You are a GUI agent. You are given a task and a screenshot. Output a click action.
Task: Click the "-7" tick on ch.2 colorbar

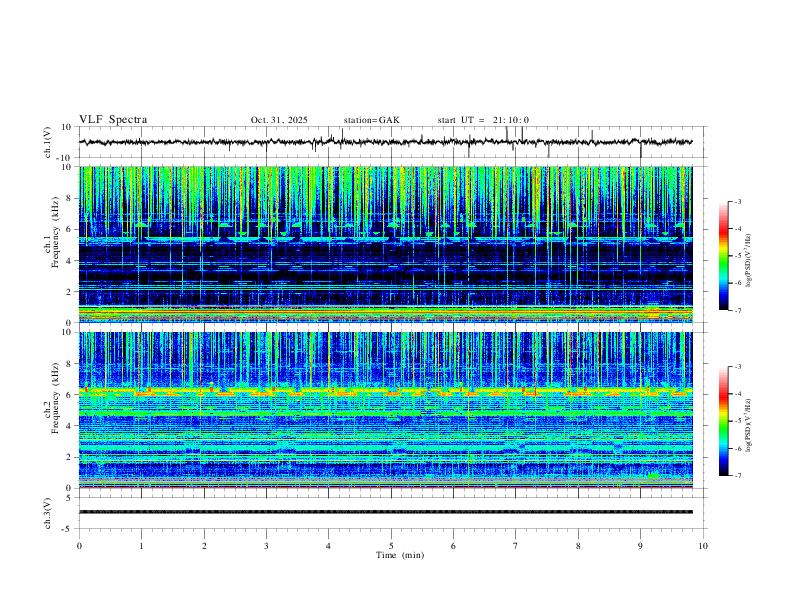click(737, 475)
